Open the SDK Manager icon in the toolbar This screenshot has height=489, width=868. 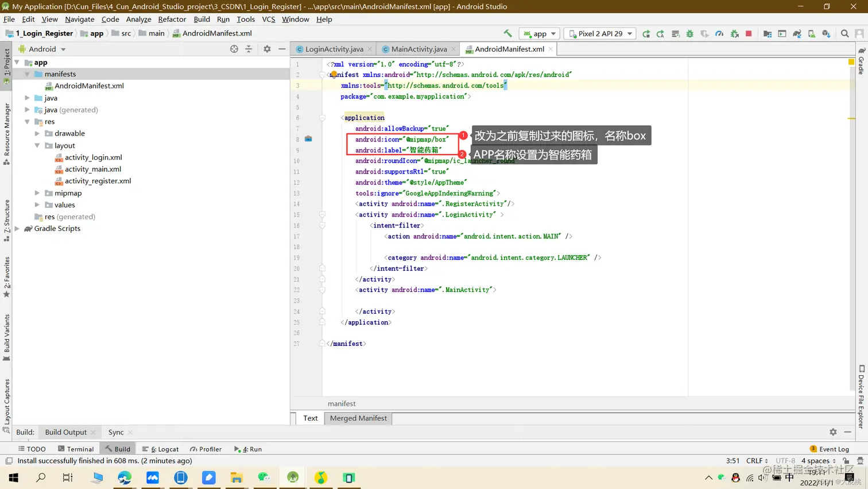click(x=826, y=34)
